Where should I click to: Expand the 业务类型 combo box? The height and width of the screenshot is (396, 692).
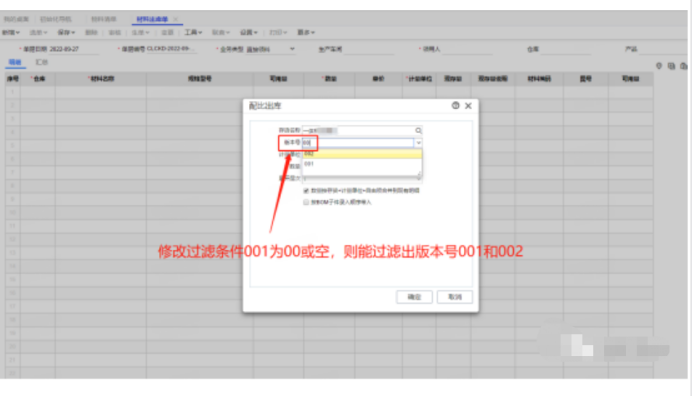tap(292, 49)
